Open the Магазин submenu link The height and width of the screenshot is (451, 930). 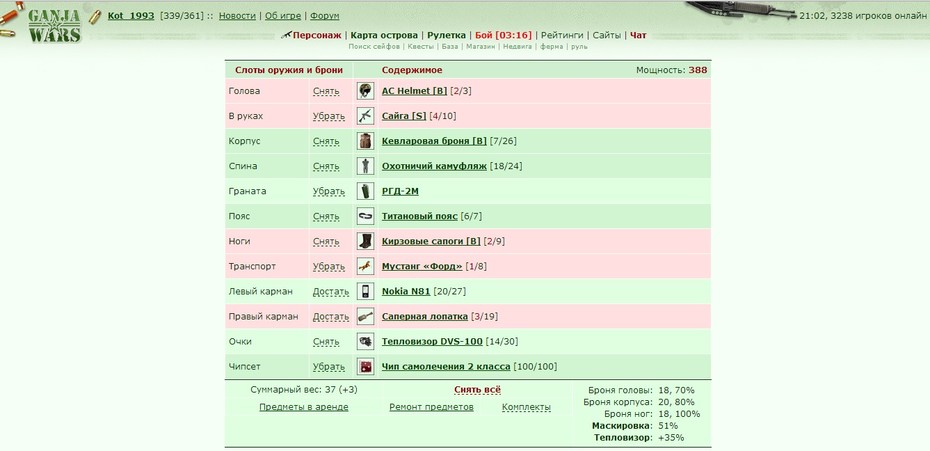tap(480, 46)
